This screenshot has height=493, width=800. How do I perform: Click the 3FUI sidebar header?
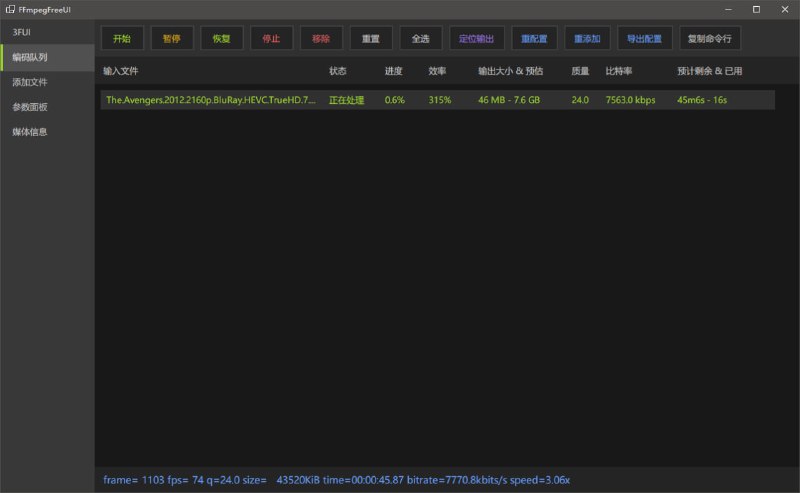(x=22, y=32)
